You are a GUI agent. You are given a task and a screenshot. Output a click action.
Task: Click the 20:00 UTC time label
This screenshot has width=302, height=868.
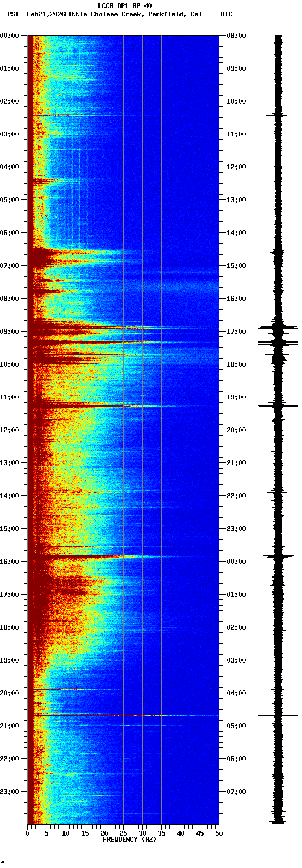236,430
